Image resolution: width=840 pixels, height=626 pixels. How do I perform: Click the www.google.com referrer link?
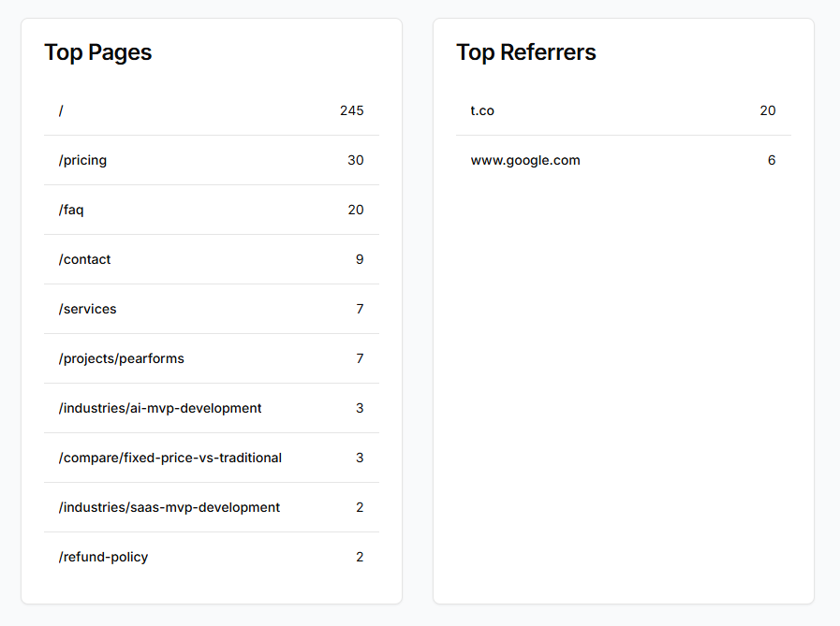[525, 160]
